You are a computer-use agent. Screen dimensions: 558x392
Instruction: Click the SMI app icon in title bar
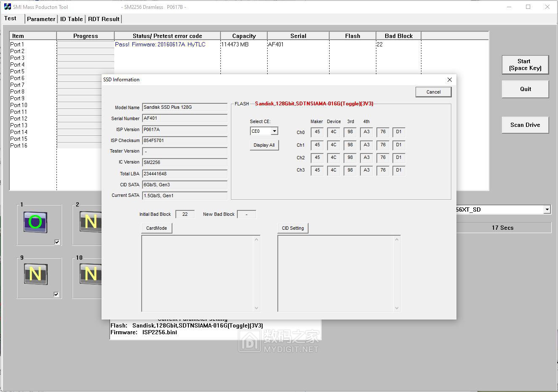[x=7, y=7]
